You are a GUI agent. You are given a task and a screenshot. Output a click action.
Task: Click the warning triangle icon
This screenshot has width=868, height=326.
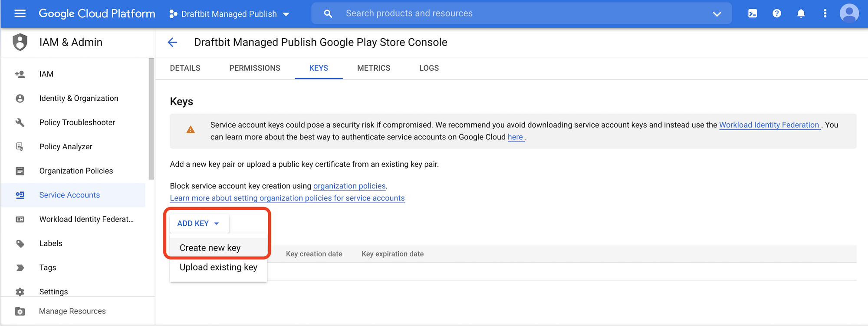191,129
